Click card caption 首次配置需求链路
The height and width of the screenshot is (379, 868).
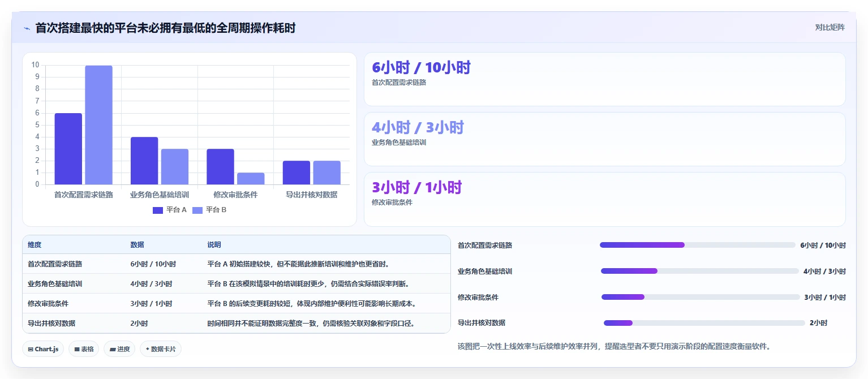(x=399, y=83)
